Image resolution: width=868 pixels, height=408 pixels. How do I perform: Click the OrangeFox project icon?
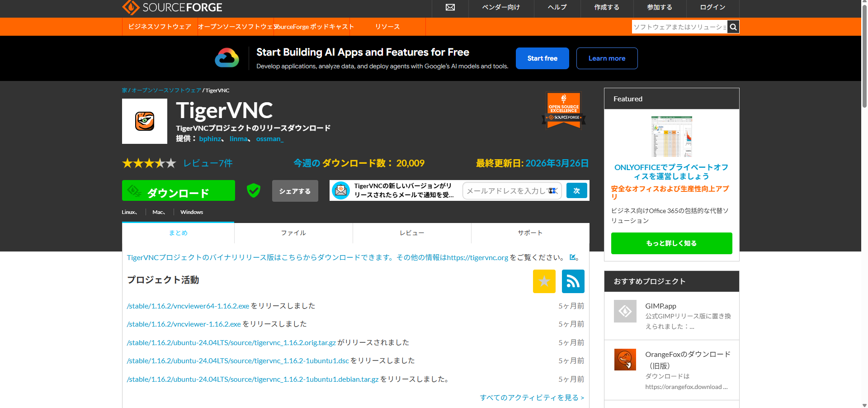coord(625,360)
